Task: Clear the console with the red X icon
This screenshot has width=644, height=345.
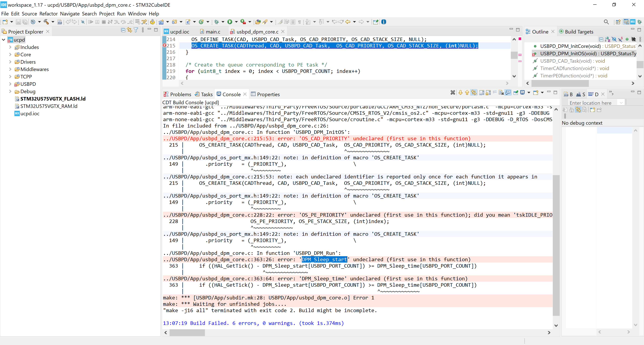Action: [x=453, y=93]
